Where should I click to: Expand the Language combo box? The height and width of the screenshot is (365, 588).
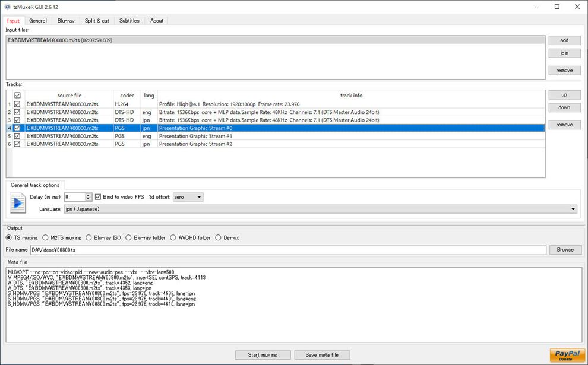click(x=320, y=209)
